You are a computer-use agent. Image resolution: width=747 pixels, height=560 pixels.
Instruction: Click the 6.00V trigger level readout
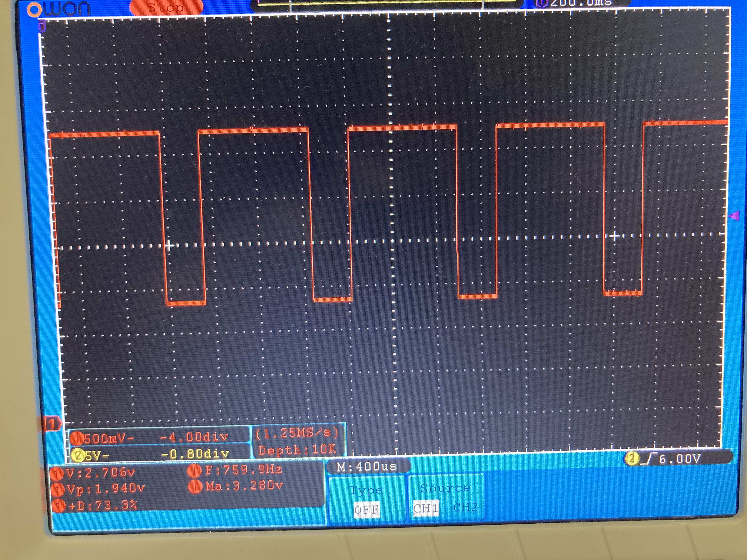[x=680, y=459]
